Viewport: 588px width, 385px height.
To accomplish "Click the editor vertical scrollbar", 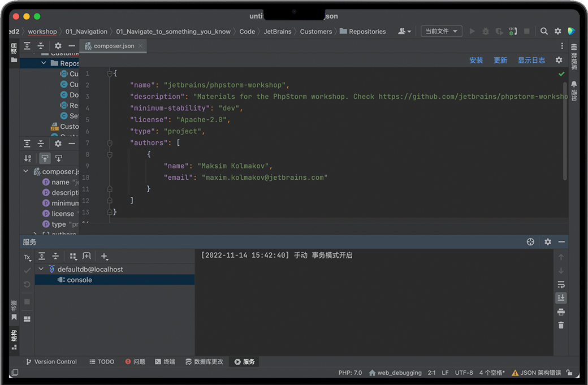I will point(565,130).
